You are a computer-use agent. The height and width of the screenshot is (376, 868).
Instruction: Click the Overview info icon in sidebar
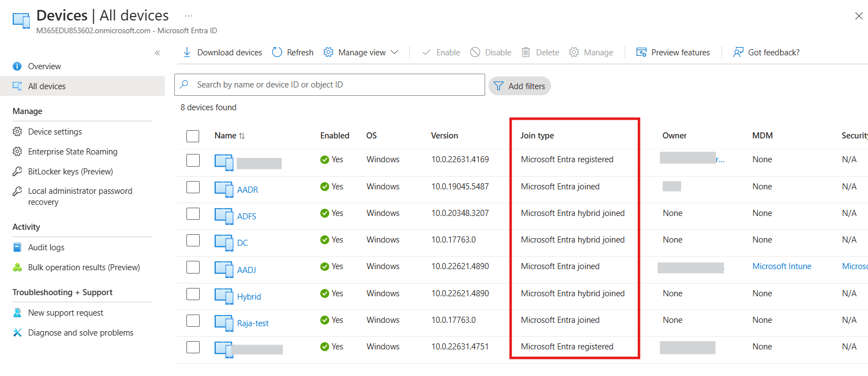coord(17,66)
